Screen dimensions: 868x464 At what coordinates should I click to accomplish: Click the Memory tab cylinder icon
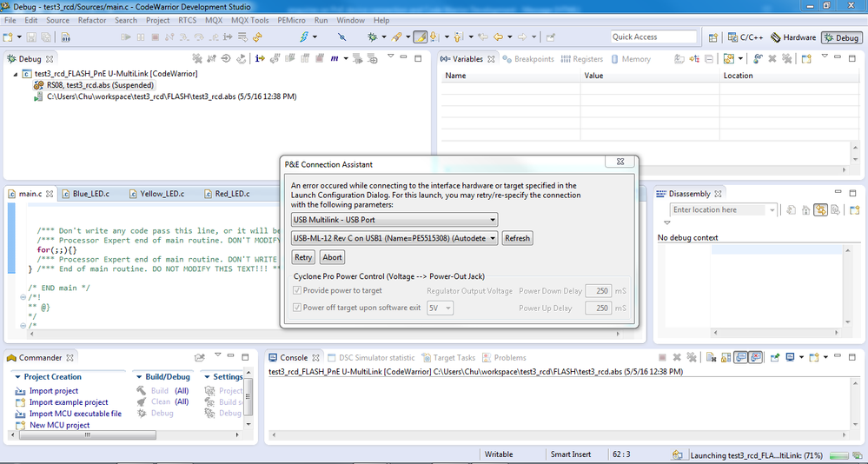pos(614,59)
